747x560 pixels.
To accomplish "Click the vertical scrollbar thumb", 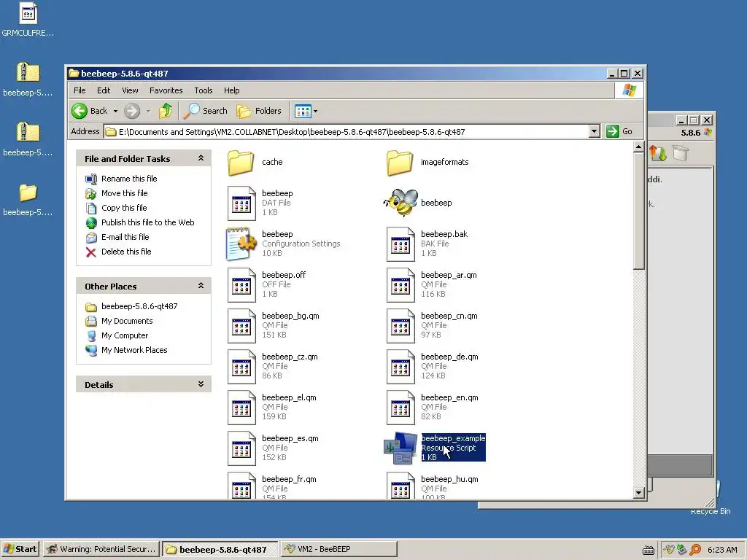I will (x=639, y=211).
